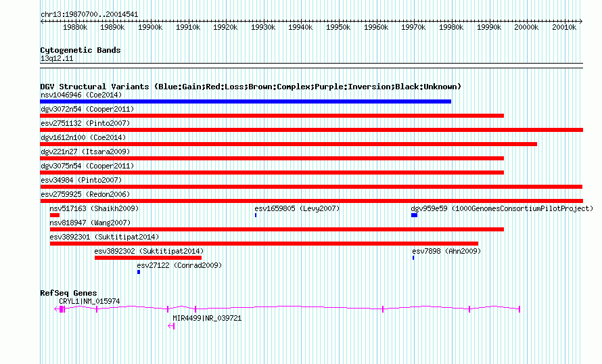This screenshot has width=602, height=364.
Task: Click the dgv3072n54 (Cooper2011) label
Action: click(x=87, y=109)
